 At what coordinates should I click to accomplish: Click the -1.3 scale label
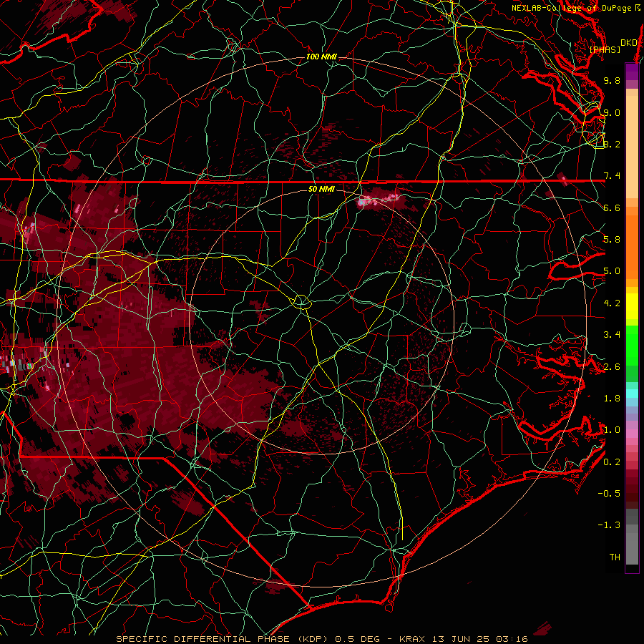click(610, 525)
